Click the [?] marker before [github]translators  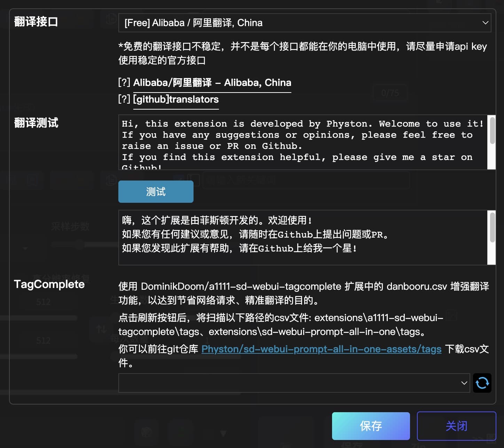tap(124, 99)
